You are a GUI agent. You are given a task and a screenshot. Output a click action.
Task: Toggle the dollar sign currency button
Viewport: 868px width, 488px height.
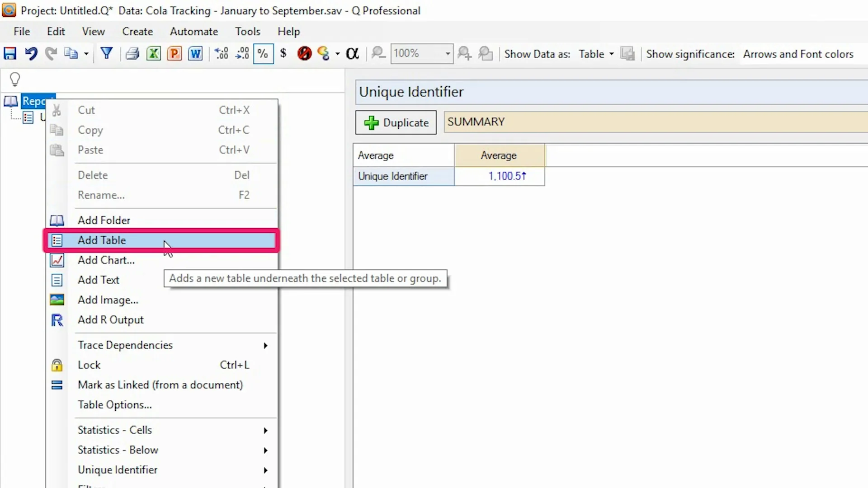[283, 54]
